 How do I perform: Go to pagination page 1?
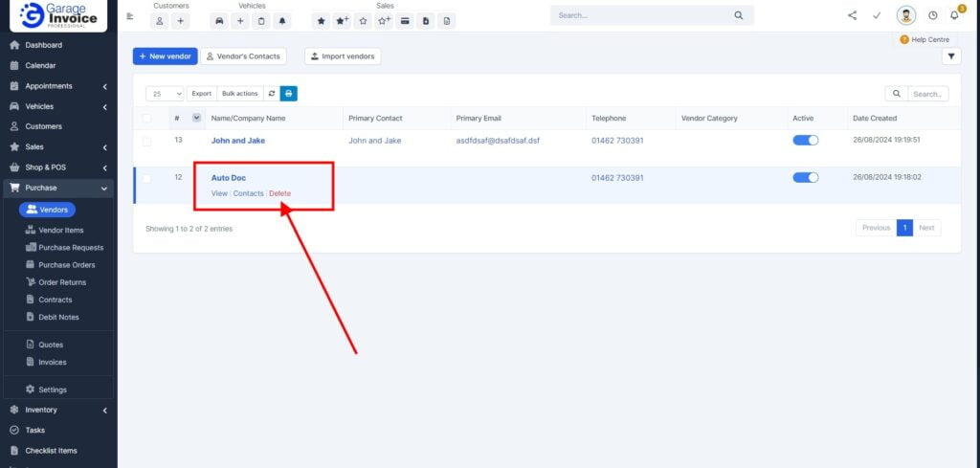point(904,228)
